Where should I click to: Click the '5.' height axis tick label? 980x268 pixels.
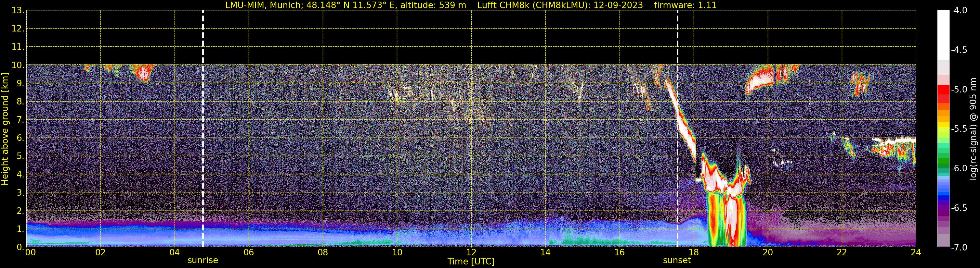[20, 156]
